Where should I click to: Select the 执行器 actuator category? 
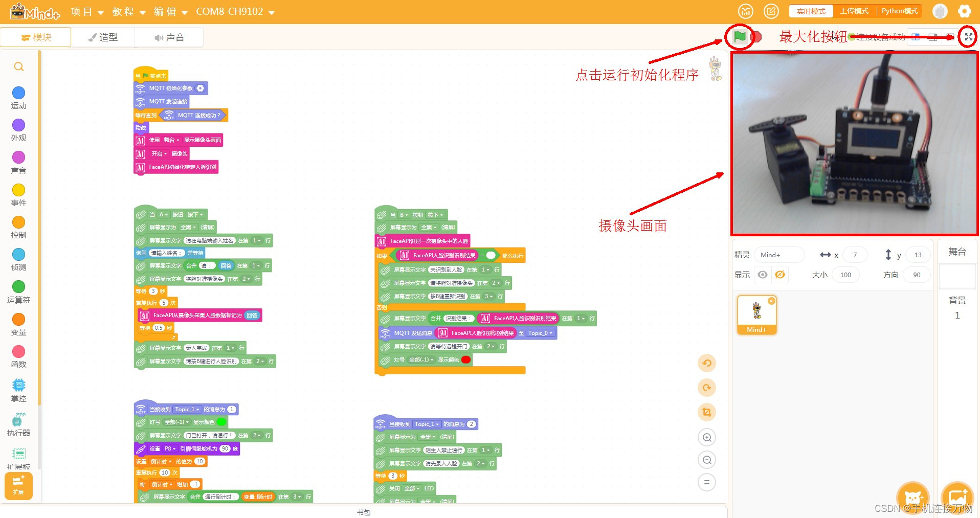pos(18,425)
